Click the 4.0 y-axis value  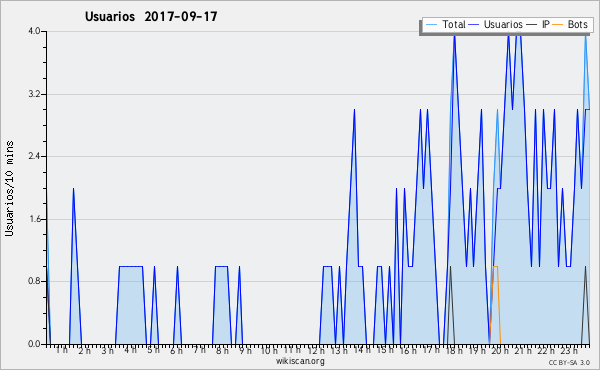[x=34, y=31]
